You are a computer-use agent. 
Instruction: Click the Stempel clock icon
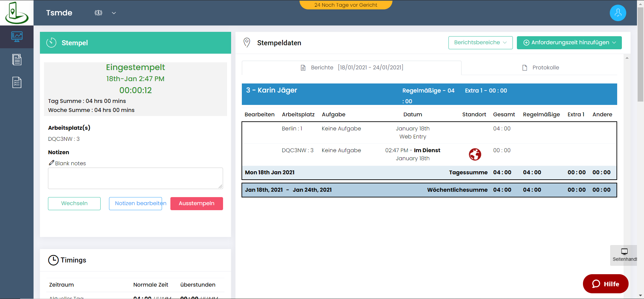(51, 43)
